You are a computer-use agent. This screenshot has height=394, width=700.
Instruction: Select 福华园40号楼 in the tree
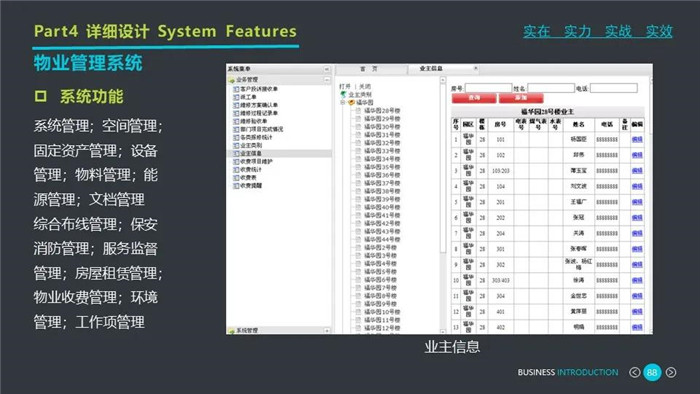click(382, 207)
